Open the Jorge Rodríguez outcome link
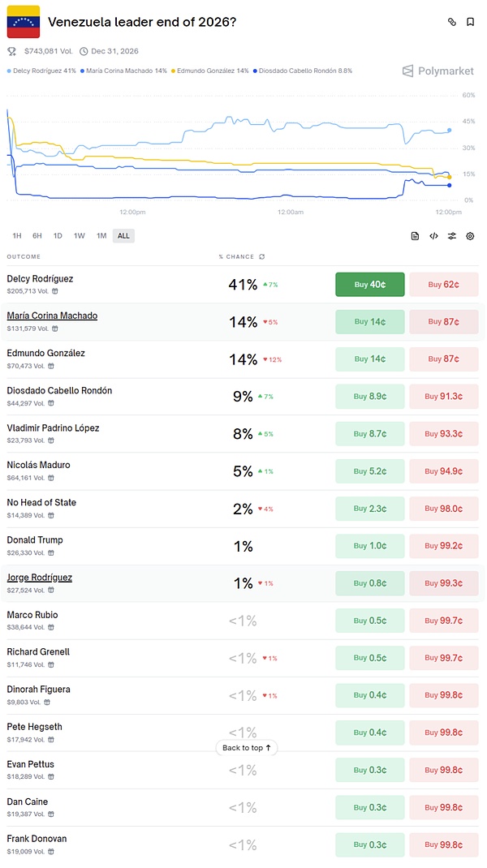The image size is (487, 868). [x=40, y=578]
